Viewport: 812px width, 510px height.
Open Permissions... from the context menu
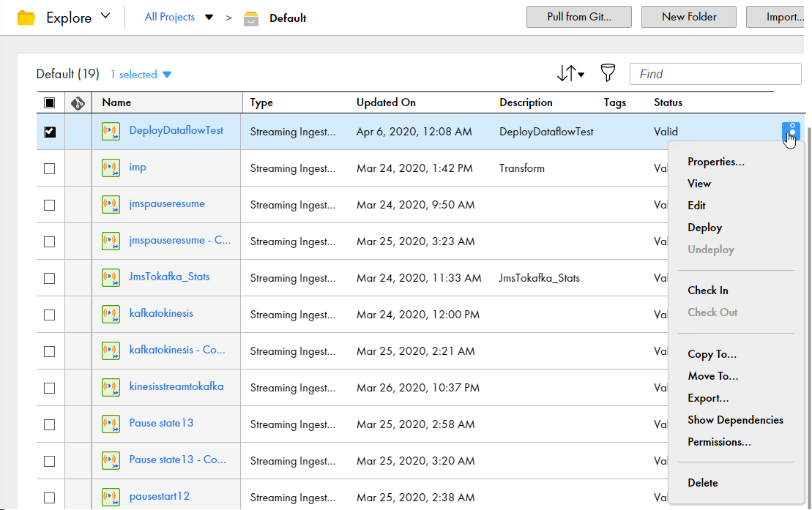click(x=719, y=442)
